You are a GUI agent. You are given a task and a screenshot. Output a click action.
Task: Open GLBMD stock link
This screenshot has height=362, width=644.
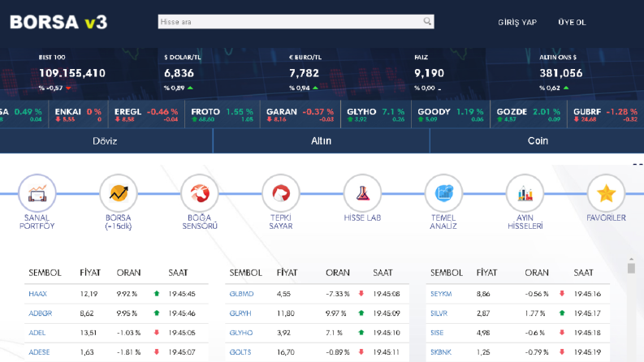(241, 294)
